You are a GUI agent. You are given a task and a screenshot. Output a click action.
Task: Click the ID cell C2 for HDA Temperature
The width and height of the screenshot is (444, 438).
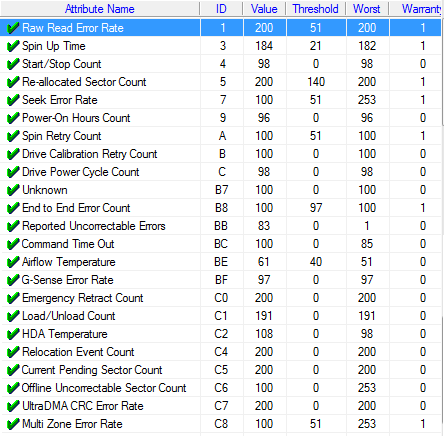[221, 334]
